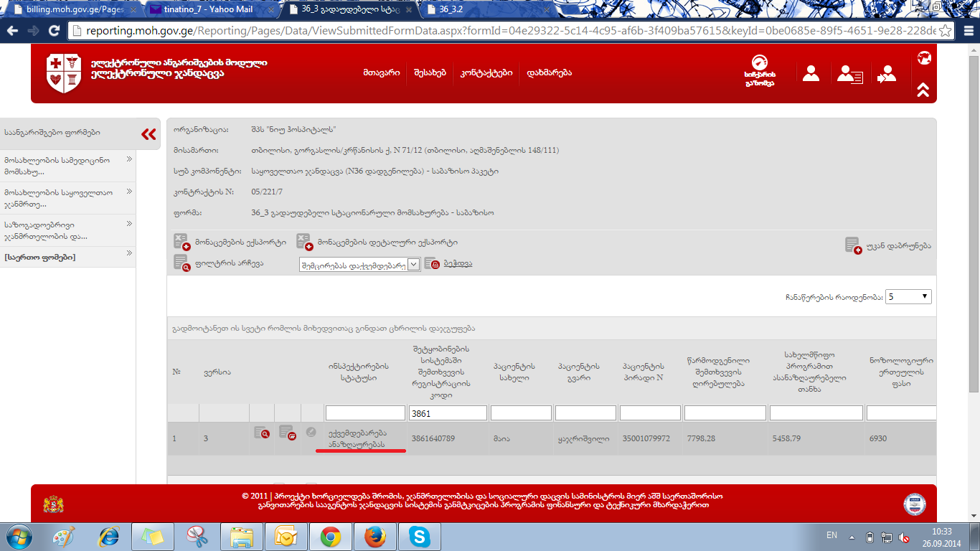Open the user profile icon in header
Image resolution: width=980 pixels, height=551 pixels.
click(x=811, y=73)
